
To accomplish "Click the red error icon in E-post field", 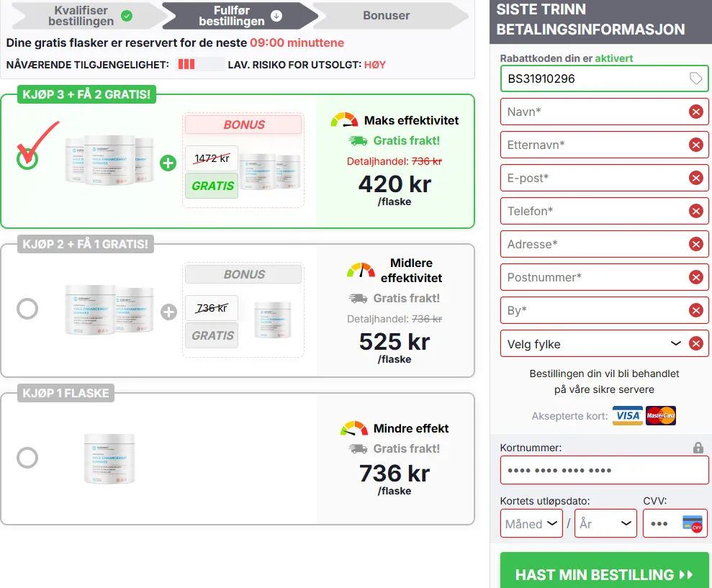I will [x=695, y=178].
